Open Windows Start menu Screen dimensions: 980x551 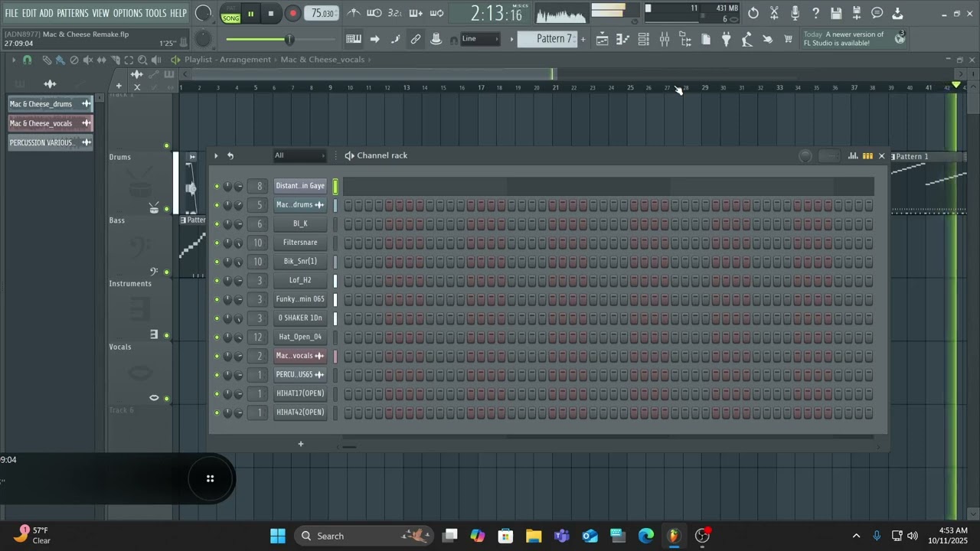[278, 536]
